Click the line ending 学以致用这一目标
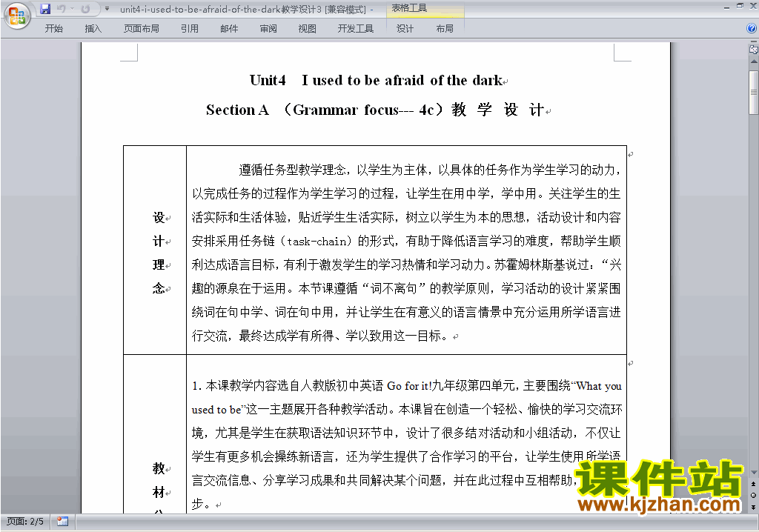The height and width of the screenshot is (532, 759). click(x=319, y=336)
